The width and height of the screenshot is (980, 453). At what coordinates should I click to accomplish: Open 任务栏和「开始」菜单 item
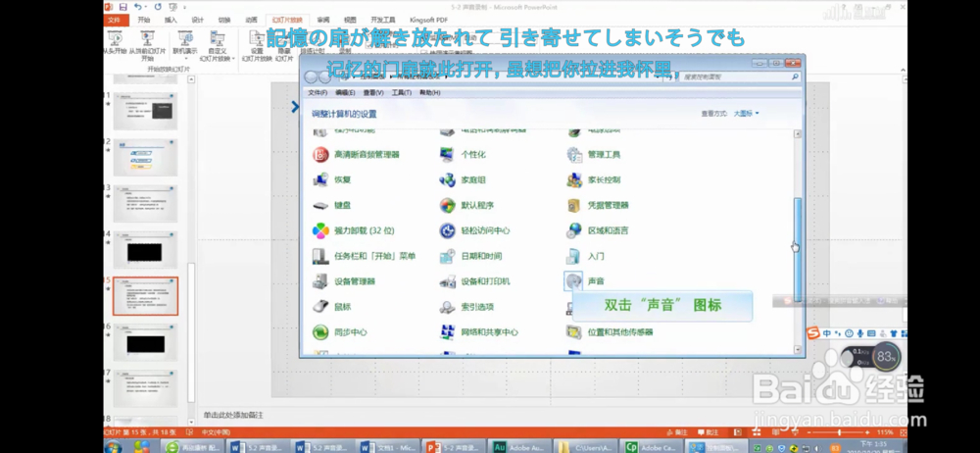pyautogui.click(x=364, y=256)
